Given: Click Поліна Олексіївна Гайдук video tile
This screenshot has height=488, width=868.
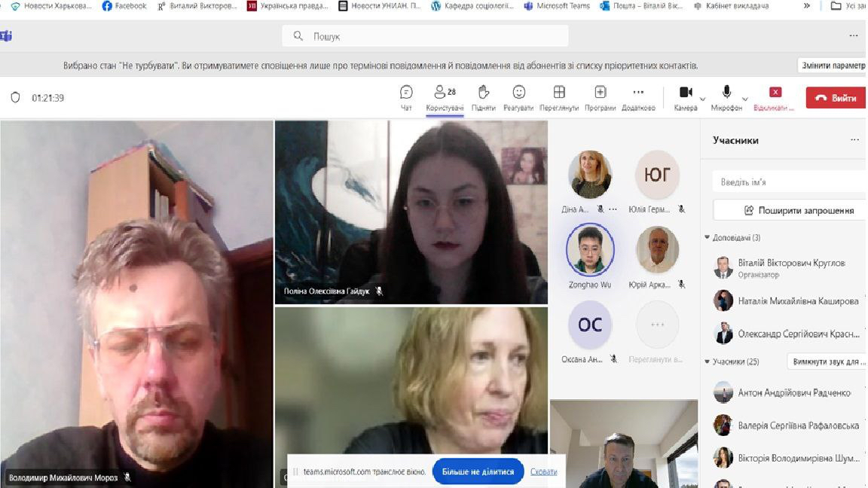Looking at the screenshot, I should click(x=411, y=212).
